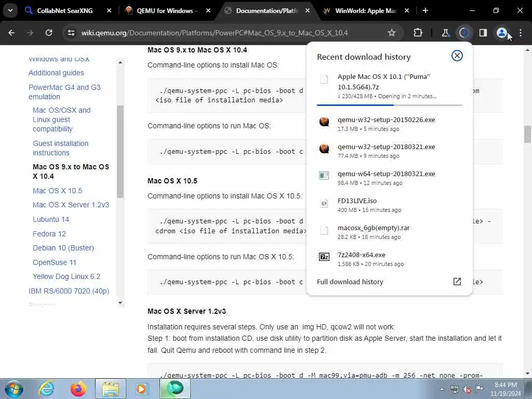532x399 pixels.
Task: Toggle the browser side panel icon
Action: click(x=483, y=33)
